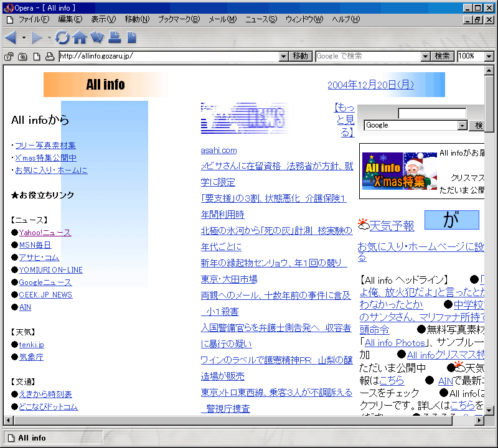Expand the address bar URL dropdown

click(x=283, y=57)
